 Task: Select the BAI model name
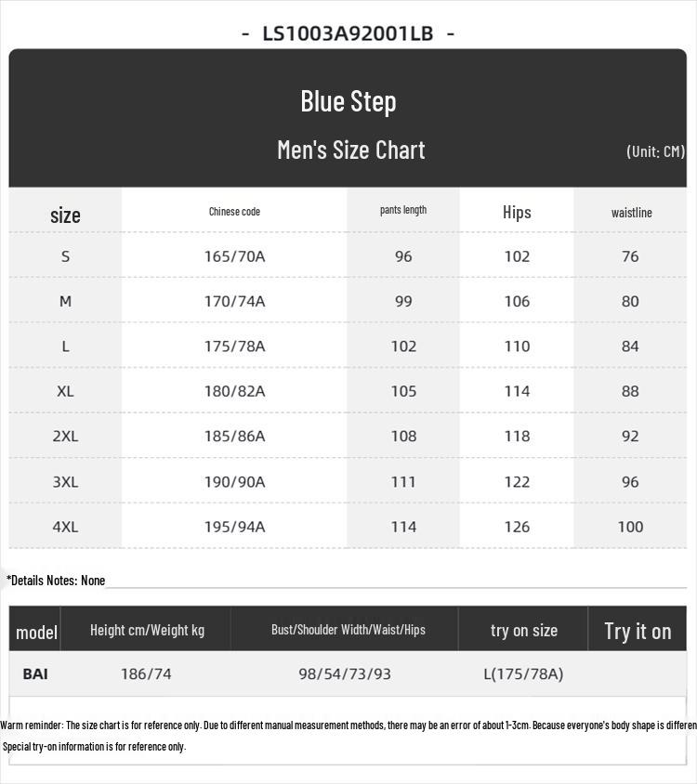(x=35, y=674)
